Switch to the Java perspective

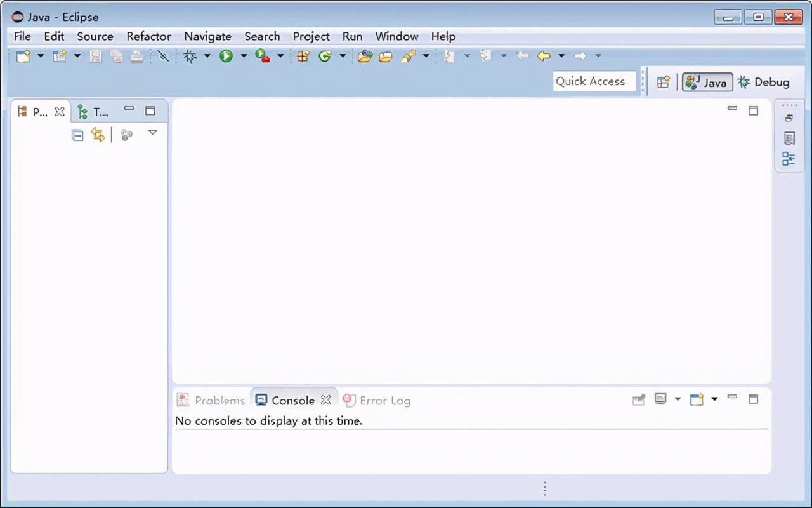707,82
